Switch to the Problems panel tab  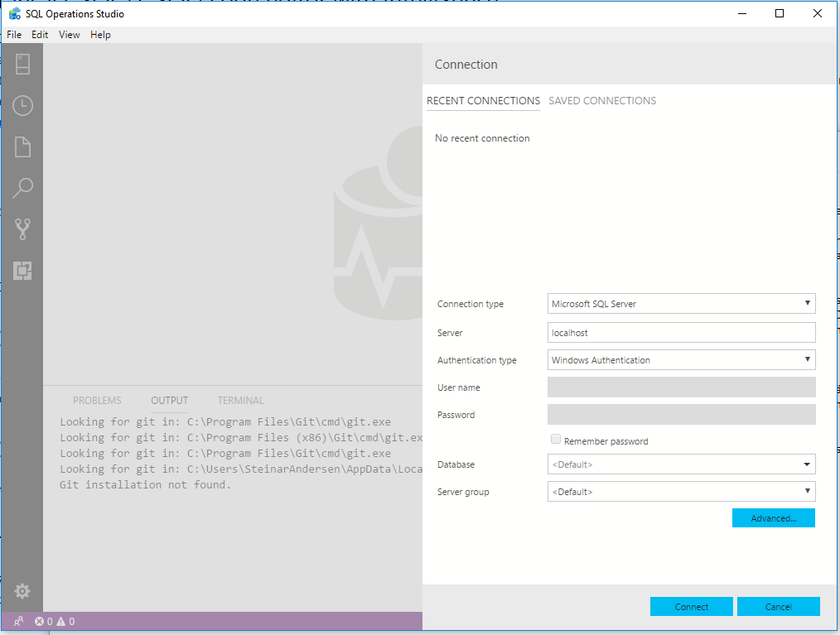[x=97, y=401]
